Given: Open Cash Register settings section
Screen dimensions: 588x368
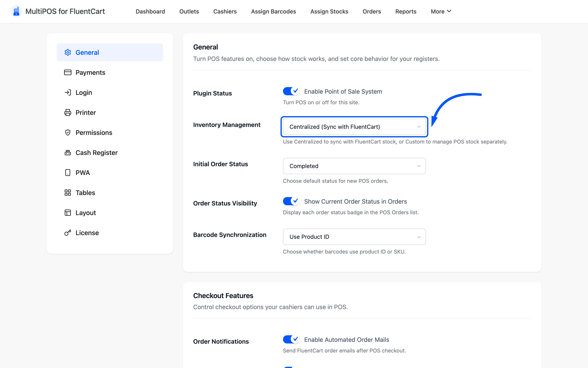Looking at the screenshot, I should pos(110,153).
